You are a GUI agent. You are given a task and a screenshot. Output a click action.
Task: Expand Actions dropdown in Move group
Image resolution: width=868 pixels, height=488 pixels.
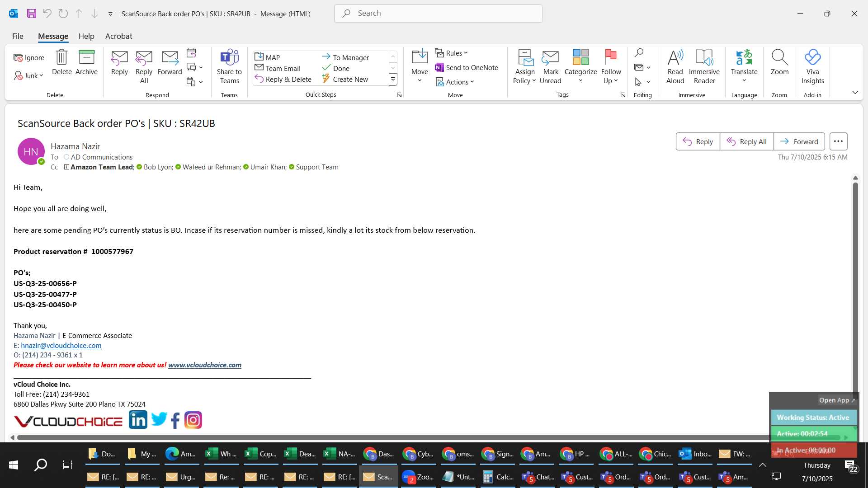click(455, 82)
